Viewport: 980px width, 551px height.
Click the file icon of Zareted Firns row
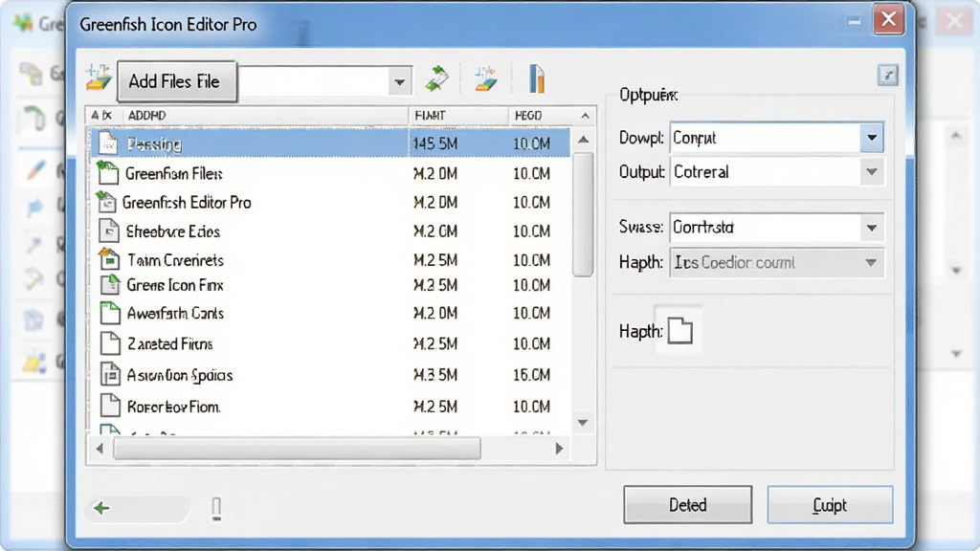[x=110, y=343]
